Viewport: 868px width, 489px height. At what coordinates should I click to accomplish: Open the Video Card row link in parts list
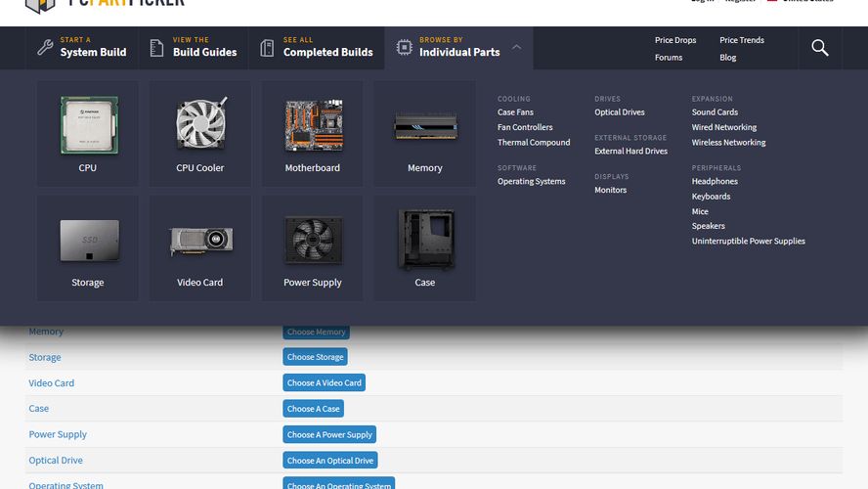pos(52,382)
